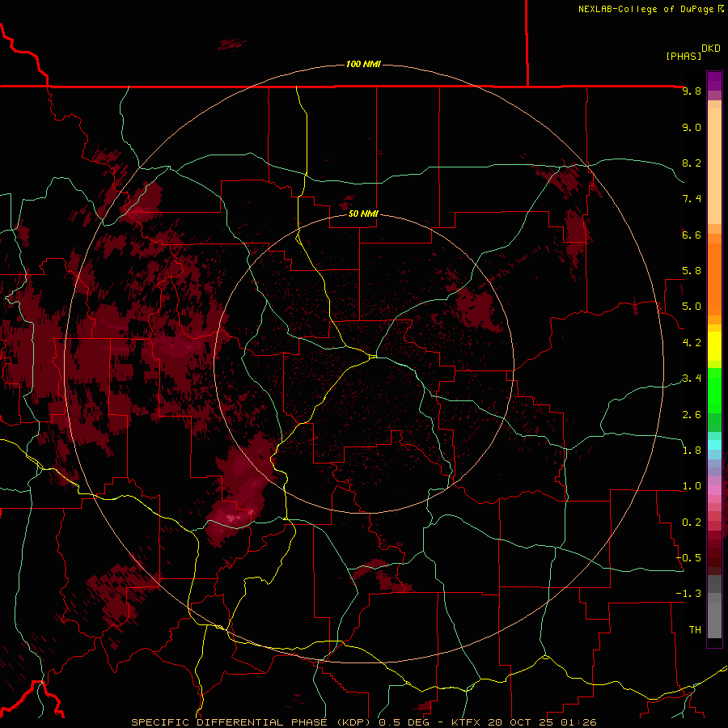Click the 20 OCT 25 01:26 timestamp
Image resolution: width=728 pixels, height=728 pixels.
tap(542, 722)
